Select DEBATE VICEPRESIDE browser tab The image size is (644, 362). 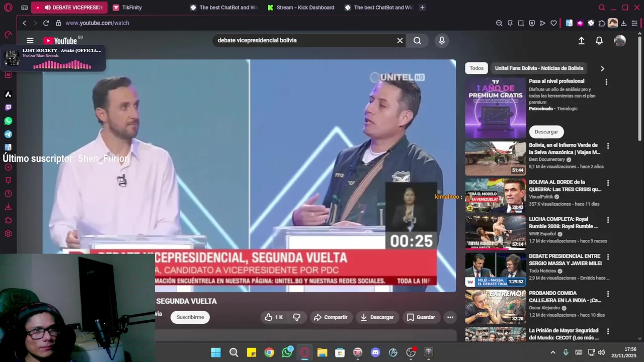[x=69, y=8]
